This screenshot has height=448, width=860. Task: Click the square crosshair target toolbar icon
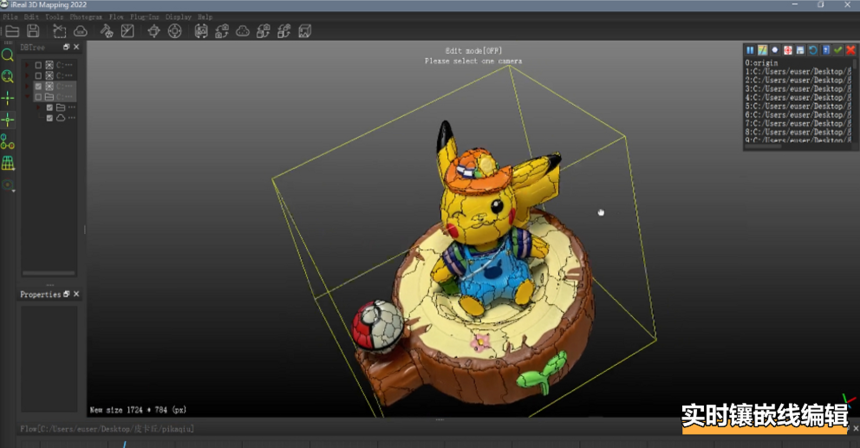pyautogui.click(x=154, y=31)
